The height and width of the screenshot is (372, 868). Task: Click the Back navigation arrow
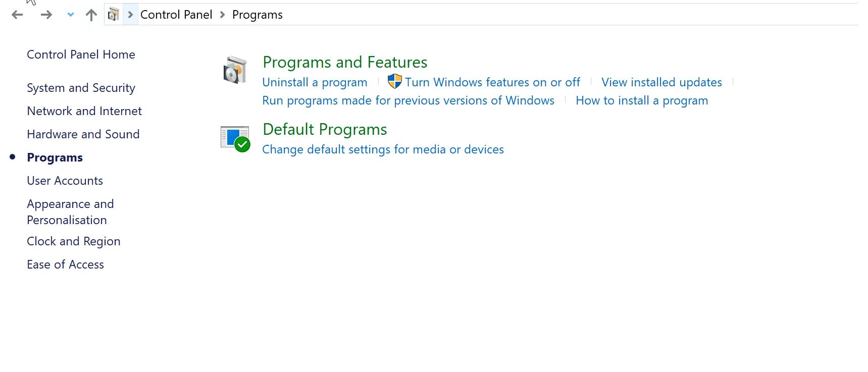[17, 15]
